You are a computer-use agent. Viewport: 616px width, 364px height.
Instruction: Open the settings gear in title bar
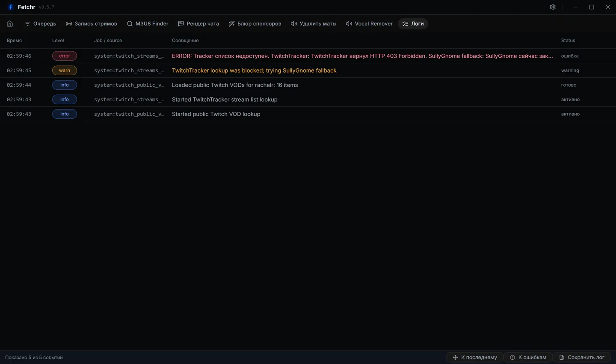pyautogui.click(x=553, y=7)
